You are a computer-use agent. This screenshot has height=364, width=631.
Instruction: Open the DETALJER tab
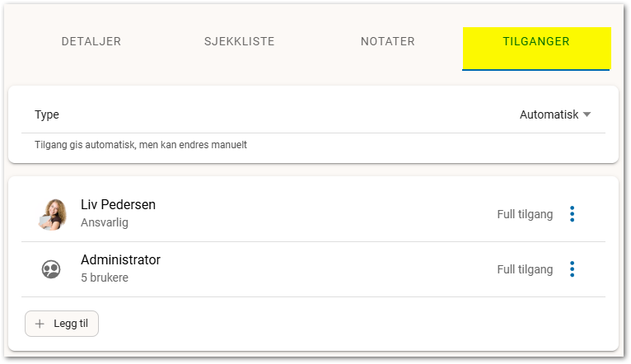[91, 41]
